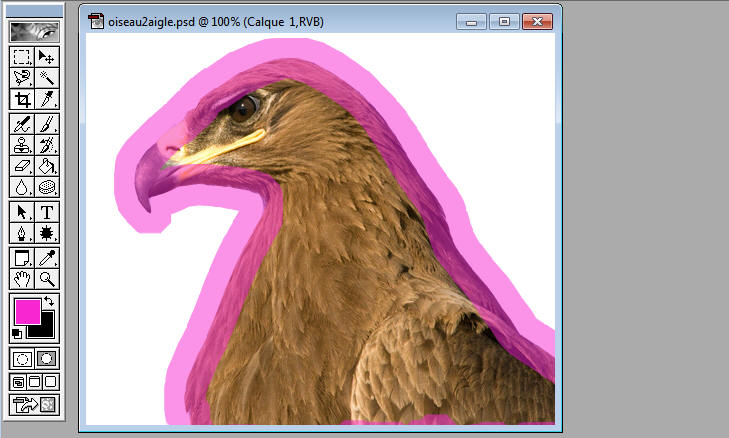Maximize the oiseau2aigle.psd window
729x438 pixels.
pos(504,22)
